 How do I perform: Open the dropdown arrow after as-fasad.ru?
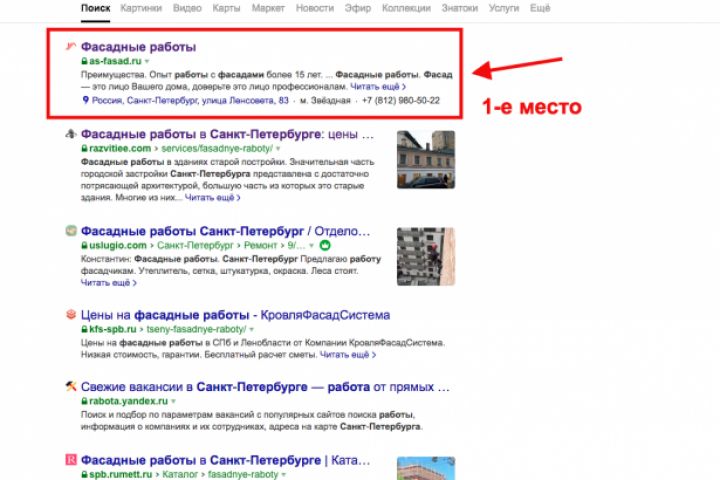[147, 62]
